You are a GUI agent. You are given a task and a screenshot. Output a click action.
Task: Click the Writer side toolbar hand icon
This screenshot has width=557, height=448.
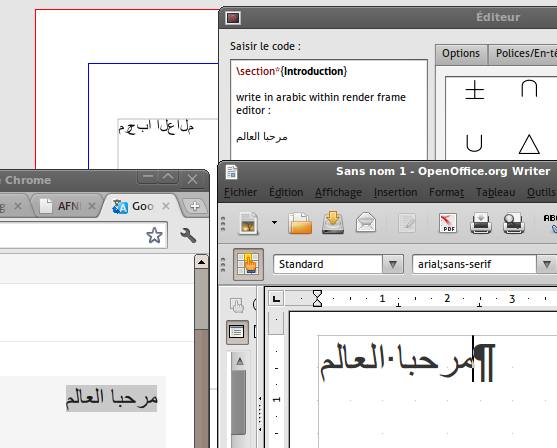(237, 306)
